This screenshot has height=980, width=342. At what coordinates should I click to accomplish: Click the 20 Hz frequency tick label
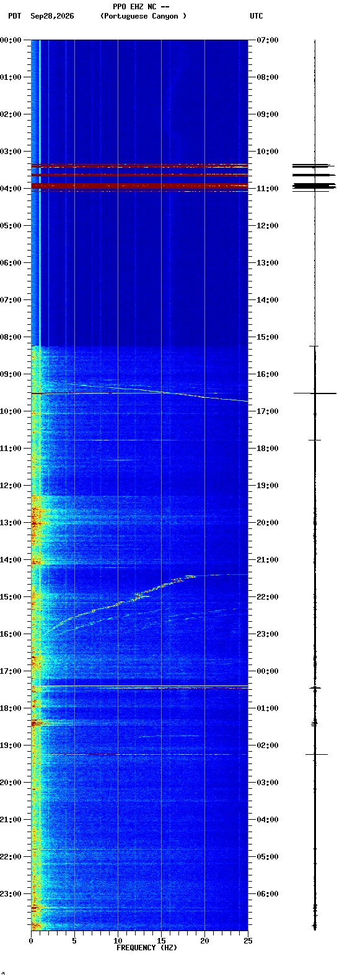click(x=204, y=941)
